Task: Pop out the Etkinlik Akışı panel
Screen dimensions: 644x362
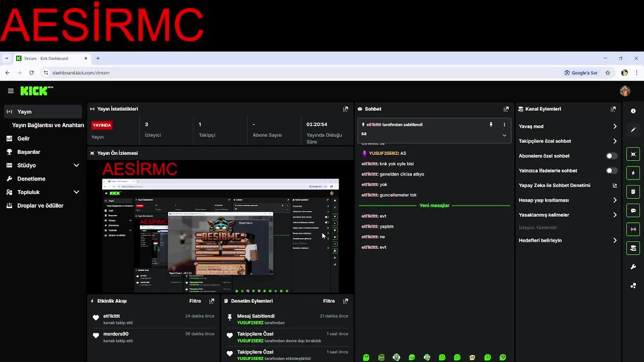Action: pos(211,301)
